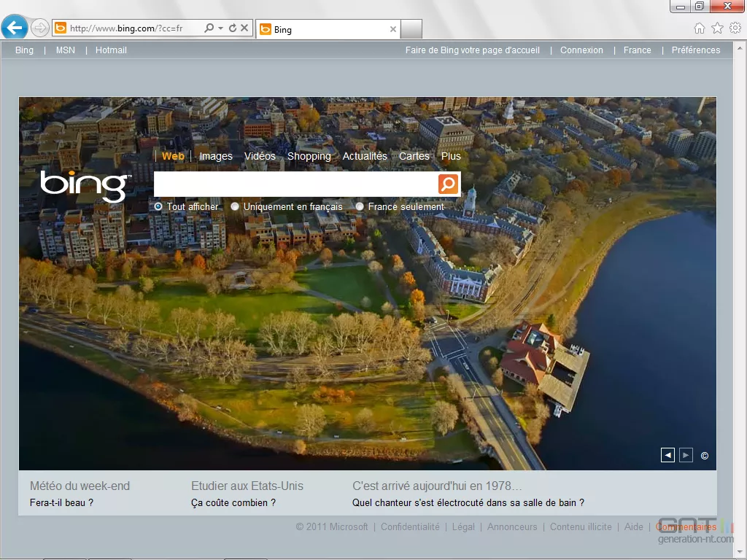
Task: Click Fera-t-il beau ? link
Action: pos(61,502)
